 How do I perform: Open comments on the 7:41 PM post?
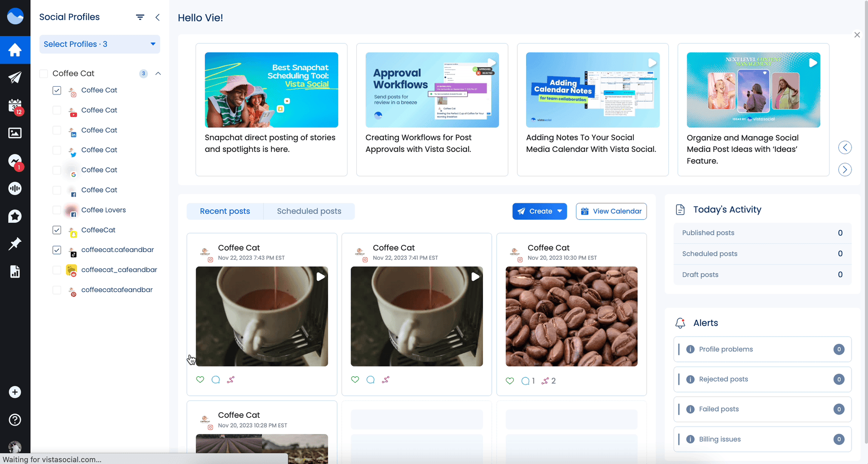[x=371, y=380]
